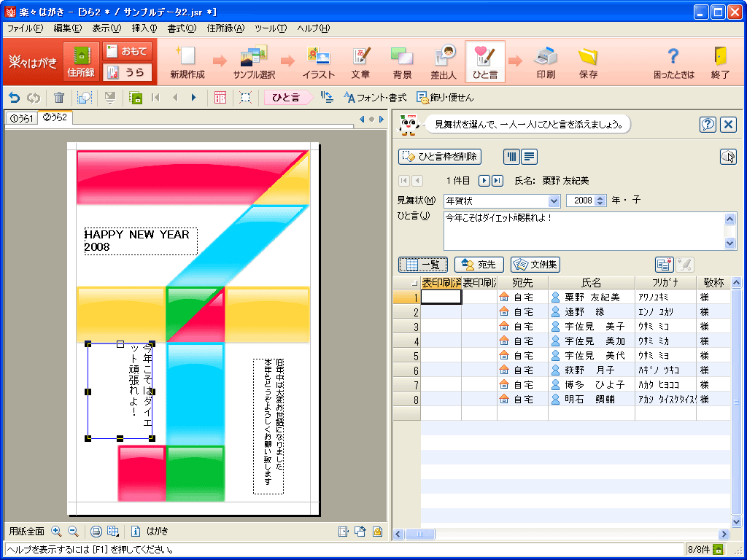
Task: Open the 文章 text step
Action: point(360,62)
